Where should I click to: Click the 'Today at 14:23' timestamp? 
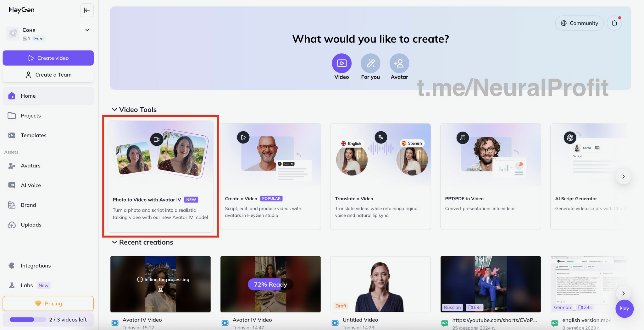pos(358,327)
